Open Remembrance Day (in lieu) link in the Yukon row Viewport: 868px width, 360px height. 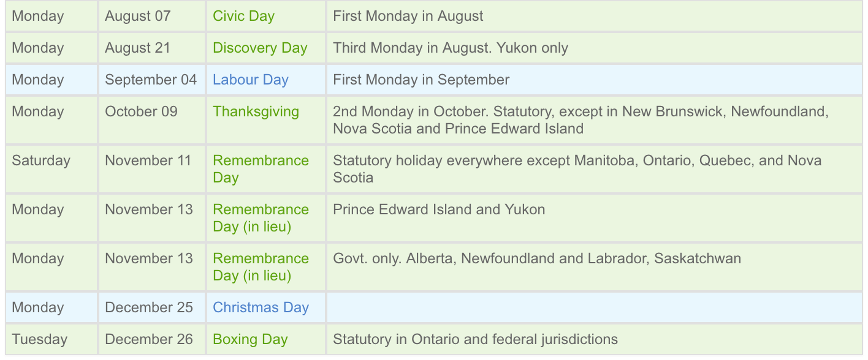261,217
